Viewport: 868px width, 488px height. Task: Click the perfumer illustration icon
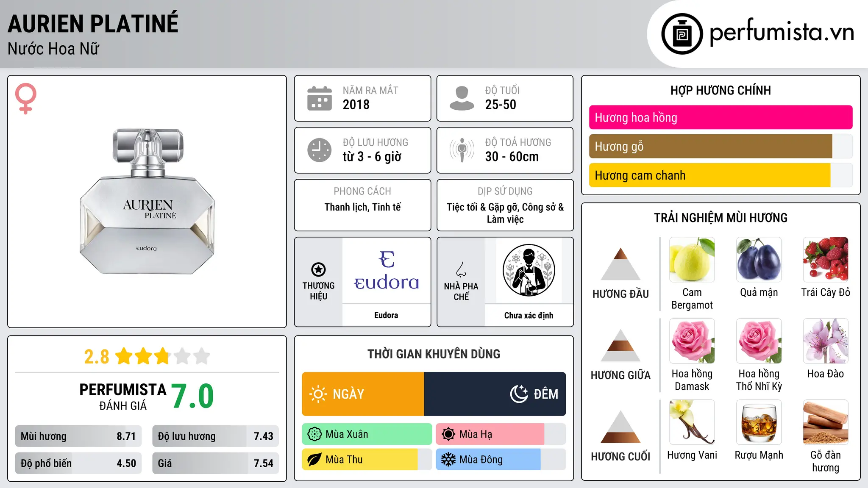click(x=529, y=270)
